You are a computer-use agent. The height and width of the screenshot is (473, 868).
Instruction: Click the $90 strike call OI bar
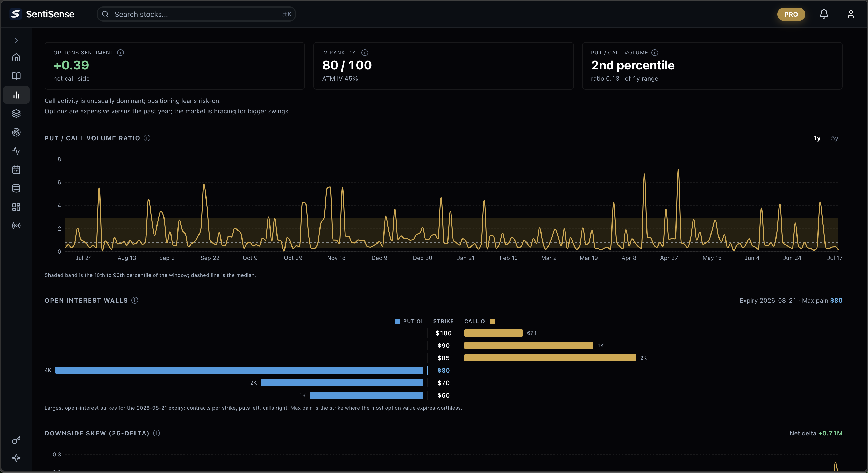coord(528,346)
